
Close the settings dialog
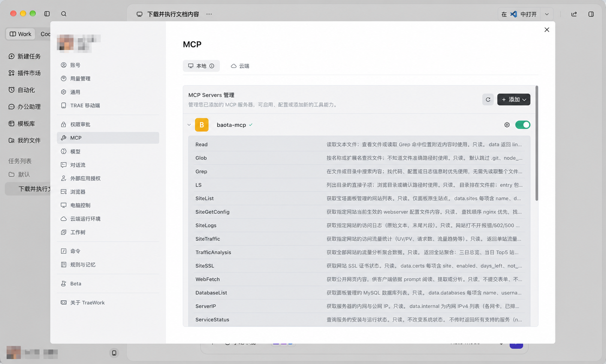547,30
